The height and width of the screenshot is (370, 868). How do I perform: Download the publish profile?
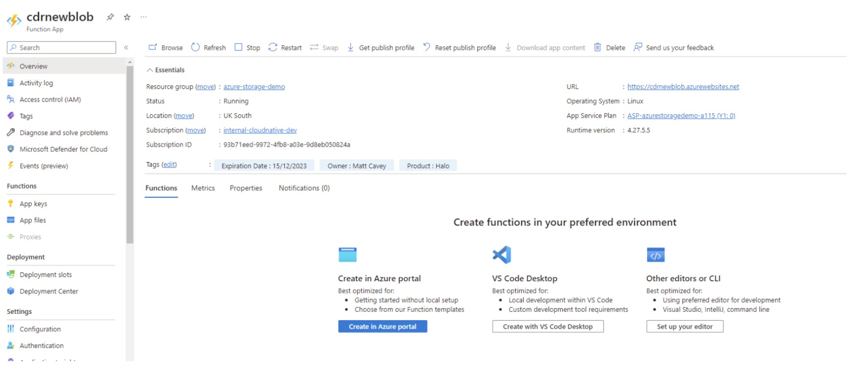(x=381, y=47)
